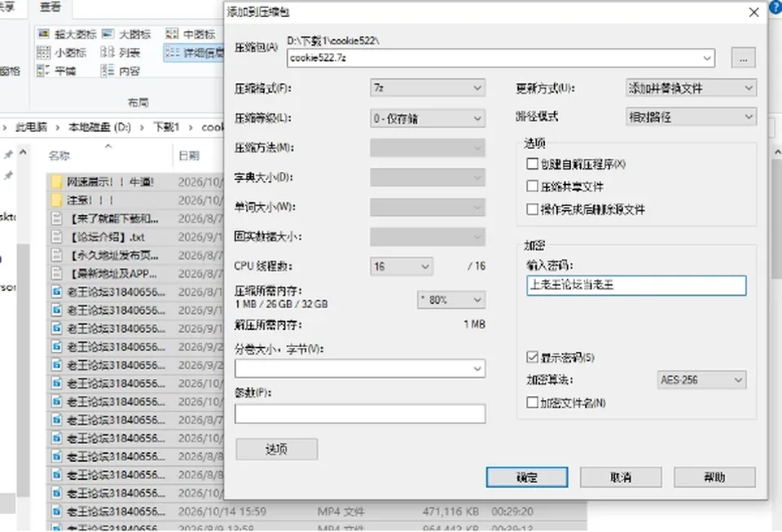Click the folder icon for 网速展示！！牛逼!
782x532 pixels.
click(57, 182)
